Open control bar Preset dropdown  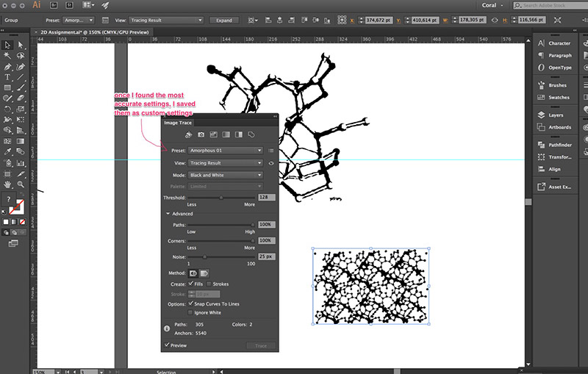79,21
